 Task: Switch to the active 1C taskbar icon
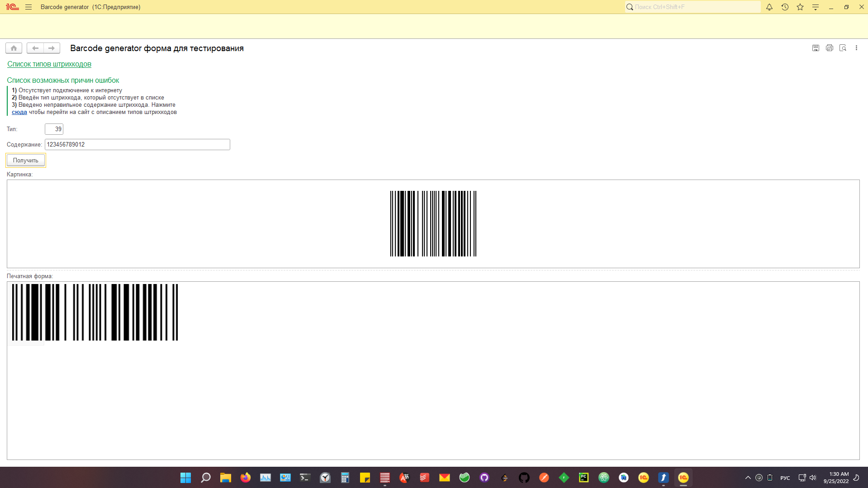(x=683, y=478)
